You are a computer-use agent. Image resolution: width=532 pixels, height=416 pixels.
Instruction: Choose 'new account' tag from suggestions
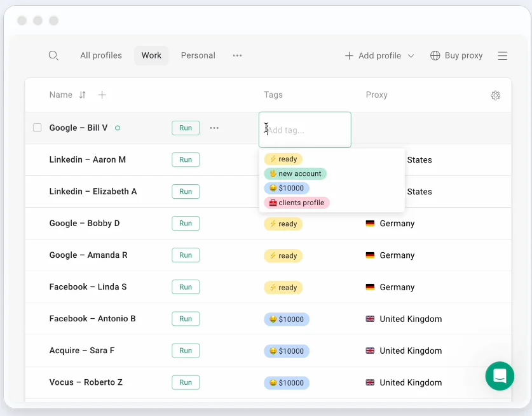295,173
